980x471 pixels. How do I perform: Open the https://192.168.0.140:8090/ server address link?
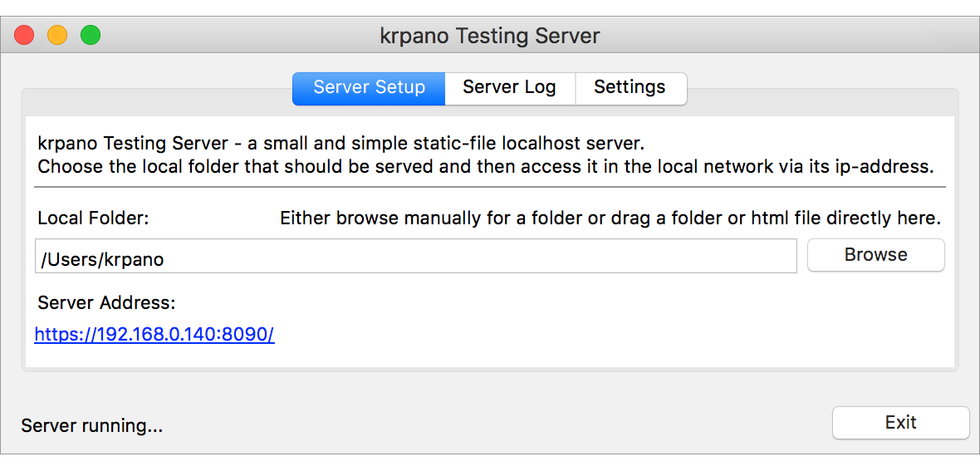154,335
